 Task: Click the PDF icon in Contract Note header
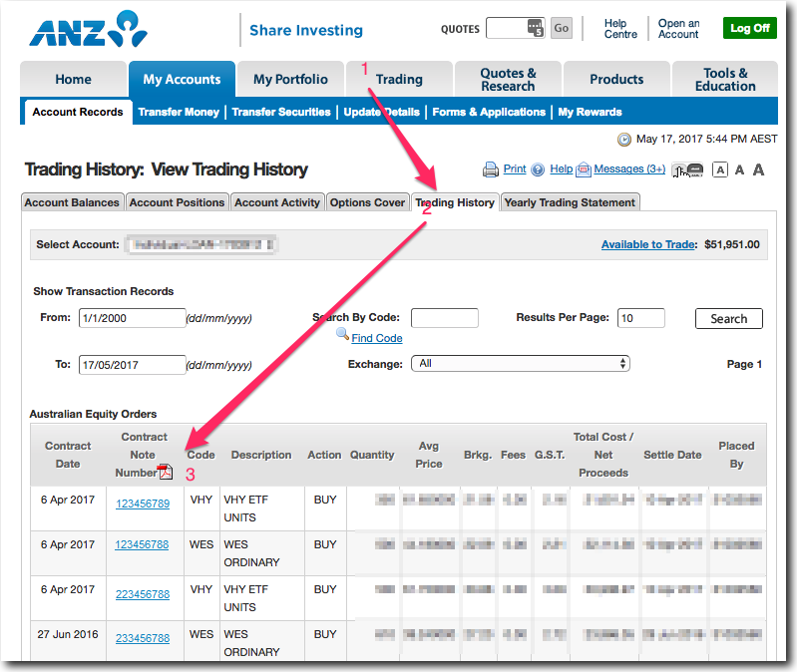166,473
